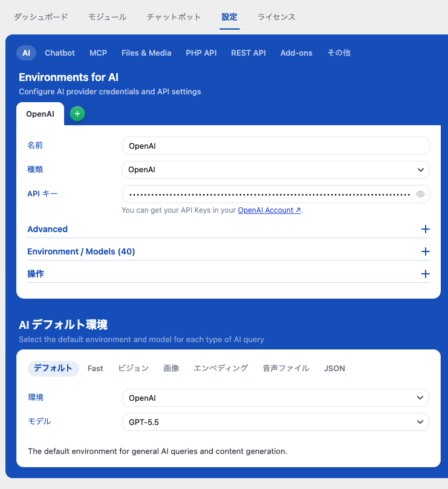The height and width of the screenshot is (489, 448).
Task: Select the JSON query type tab
Action: (334, 369)
